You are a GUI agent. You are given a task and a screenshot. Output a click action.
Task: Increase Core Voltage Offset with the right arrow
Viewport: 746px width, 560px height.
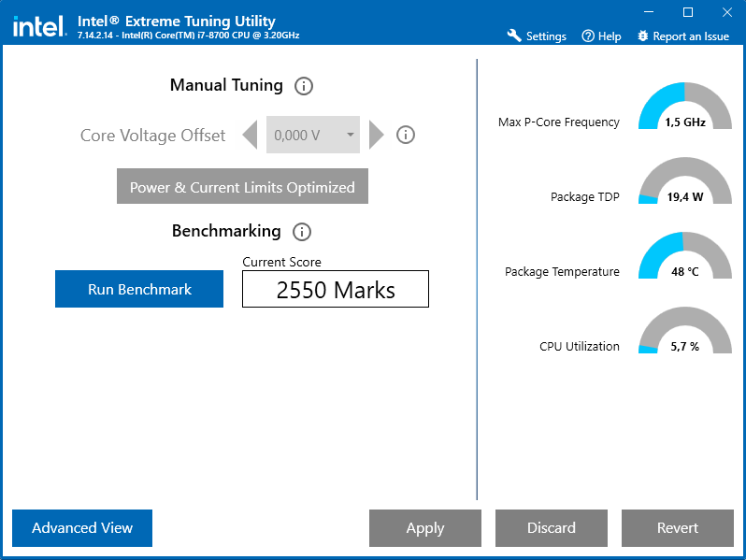pos(377,135)
